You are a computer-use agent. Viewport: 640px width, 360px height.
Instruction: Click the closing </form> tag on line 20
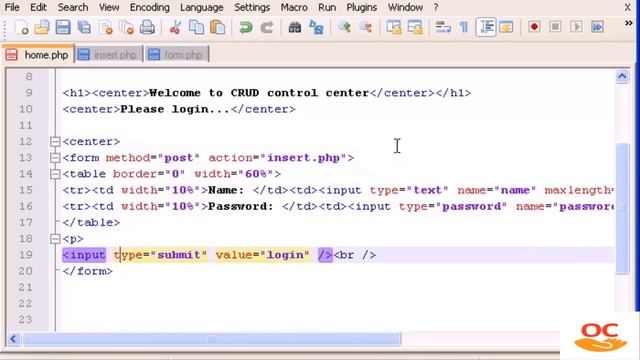click(x=87, y=271)
